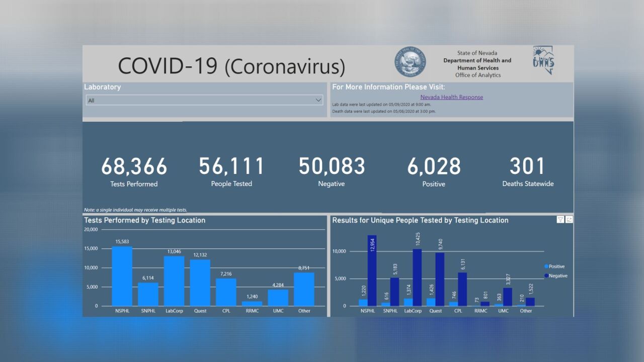Click 'Tests Performed by Testing Location' title
This screenshot has height=362, width=644.
pyautogui.click(x=145, y=220)
